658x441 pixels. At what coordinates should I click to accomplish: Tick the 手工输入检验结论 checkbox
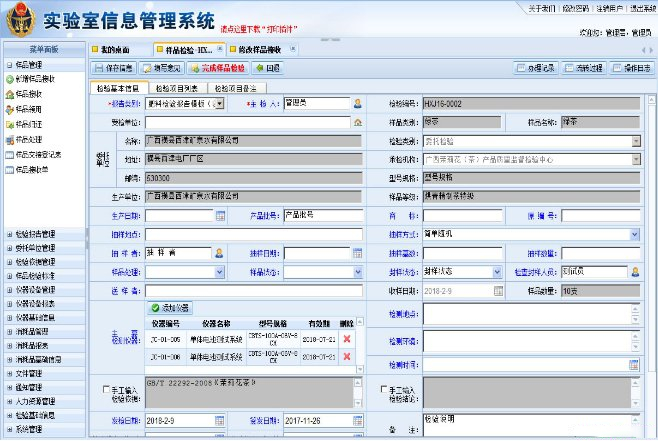coord(385,389)
